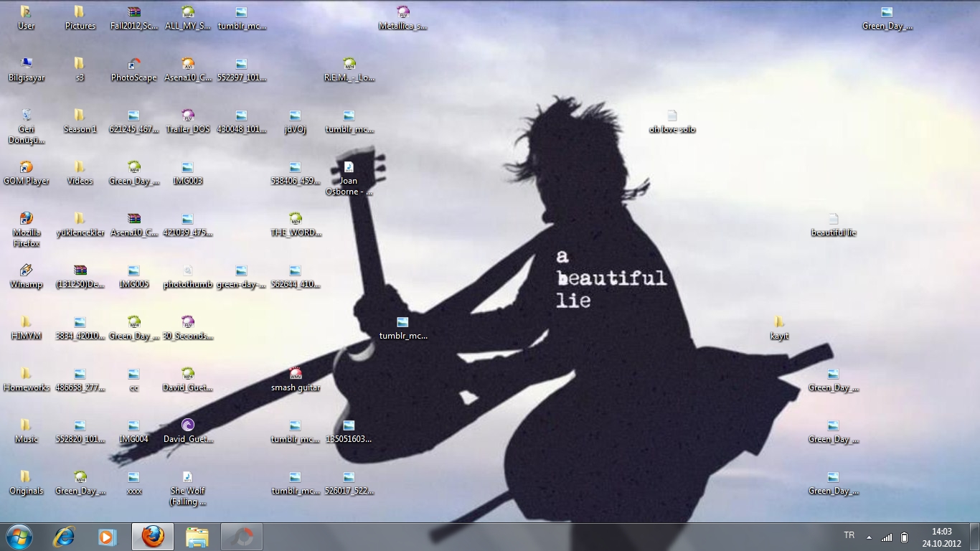Select the green-day-... image file

[241, 276]
